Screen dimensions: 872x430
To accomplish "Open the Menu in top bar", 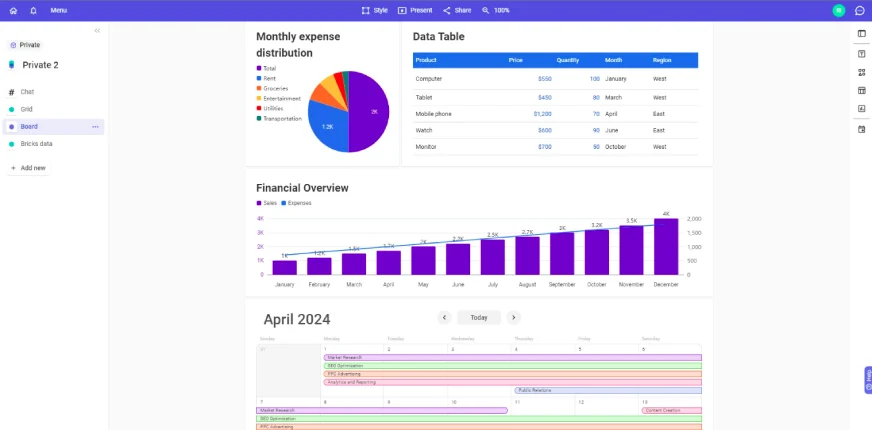I will [x=58, y=11].
